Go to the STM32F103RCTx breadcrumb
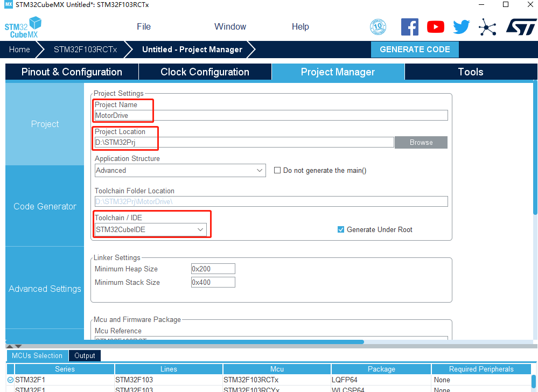Screen dimensions: 538x392 [x=86, y=50]
